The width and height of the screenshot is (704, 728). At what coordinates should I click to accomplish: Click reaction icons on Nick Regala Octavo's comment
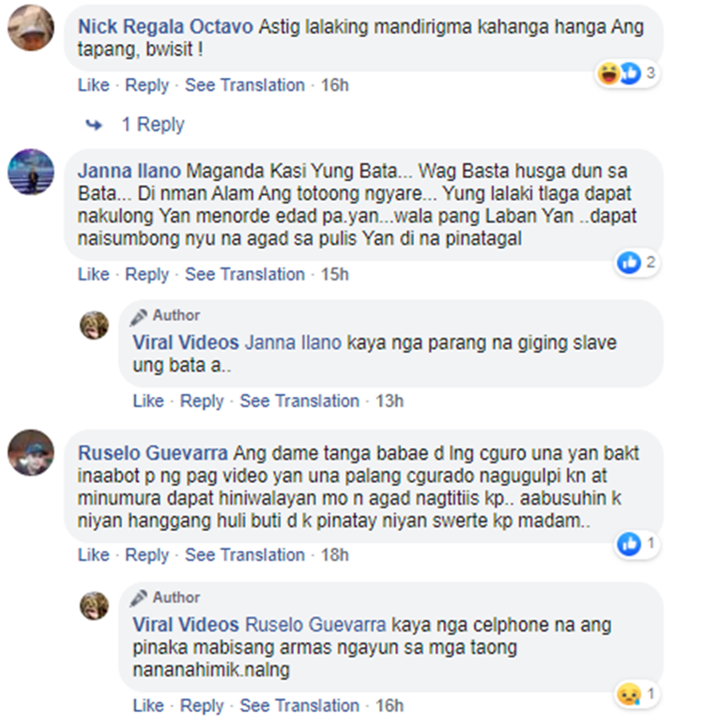click(620, 73)
